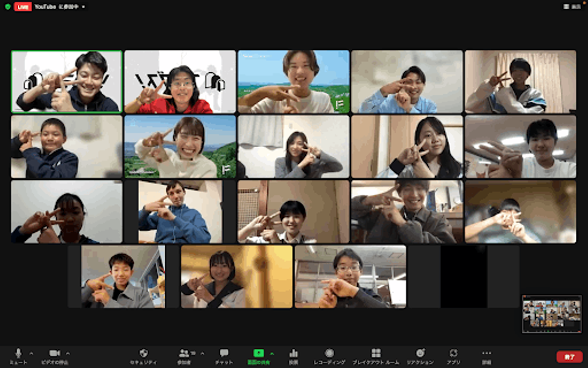Expand audio options arrow beside mute
The height and width of the screenshot is (368, 588).
pos(31,353)
